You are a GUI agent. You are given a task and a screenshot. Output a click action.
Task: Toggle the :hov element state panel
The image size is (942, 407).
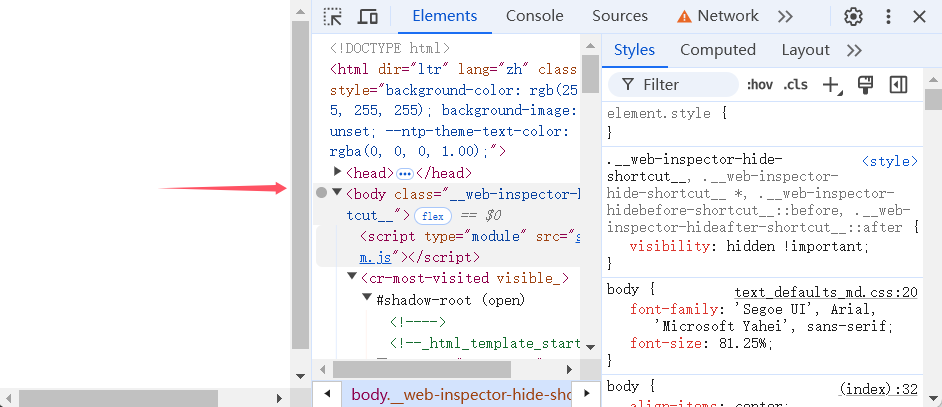[x=760, y=85]
